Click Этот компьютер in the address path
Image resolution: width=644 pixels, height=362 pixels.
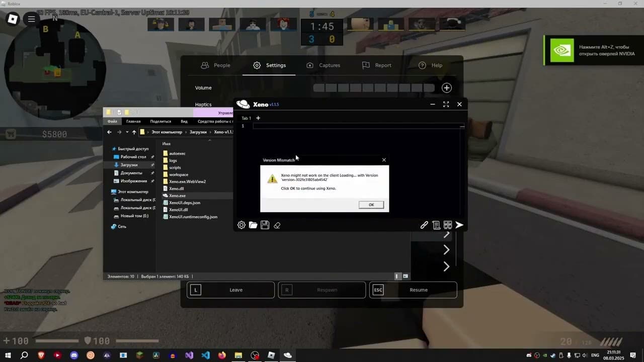click(x=167, y=132)
